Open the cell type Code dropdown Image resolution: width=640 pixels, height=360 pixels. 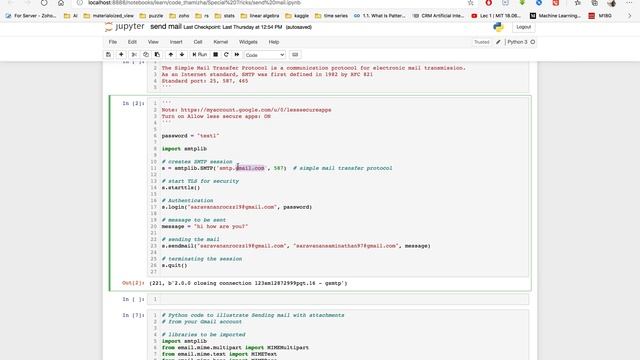(x=264, y=55)
